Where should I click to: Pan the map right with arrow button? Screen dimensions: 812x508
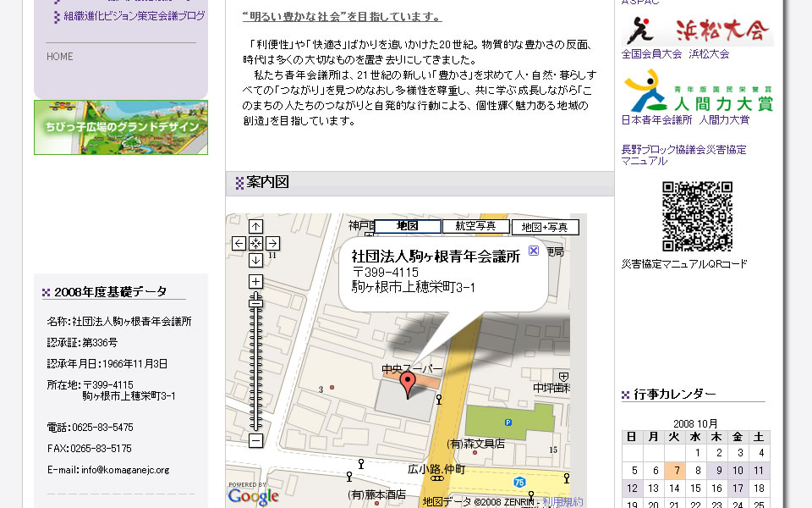[273, 243]
